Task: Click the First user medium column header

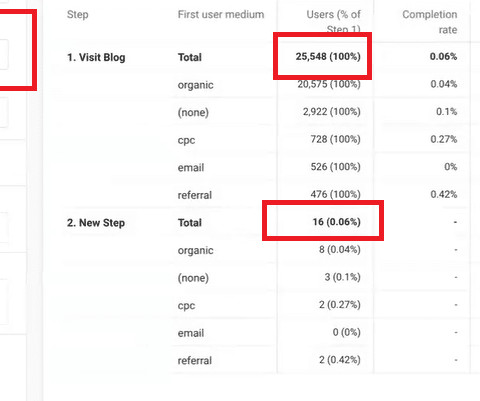Action: click(221, 15)
